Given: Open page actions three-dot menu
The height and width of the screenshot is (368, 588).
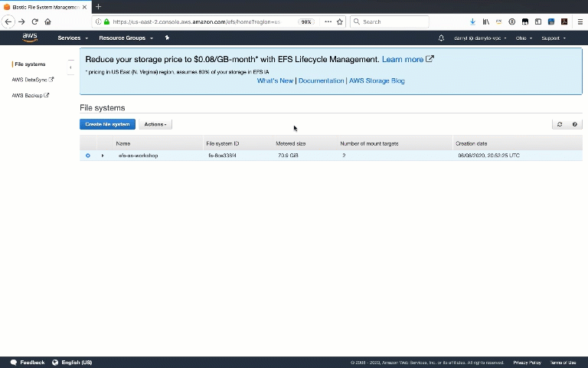Looking at the screenshot, I should point(328,21).
